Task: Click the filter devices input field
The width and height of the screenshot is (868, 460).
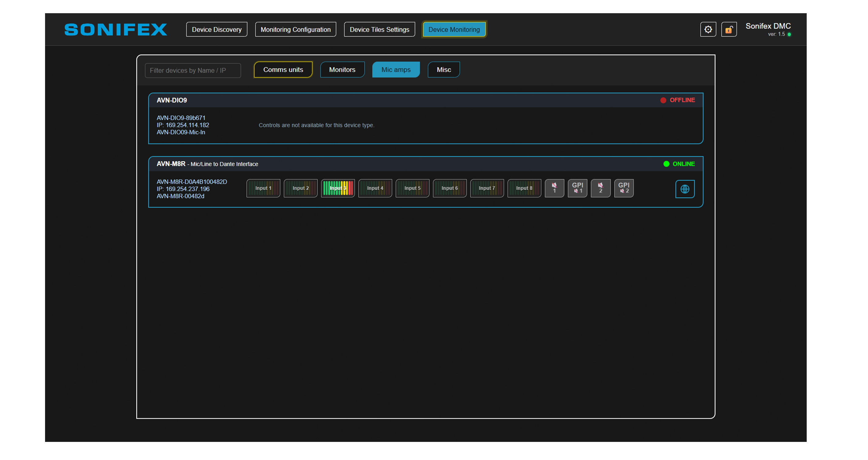Action: pos(193,71)
